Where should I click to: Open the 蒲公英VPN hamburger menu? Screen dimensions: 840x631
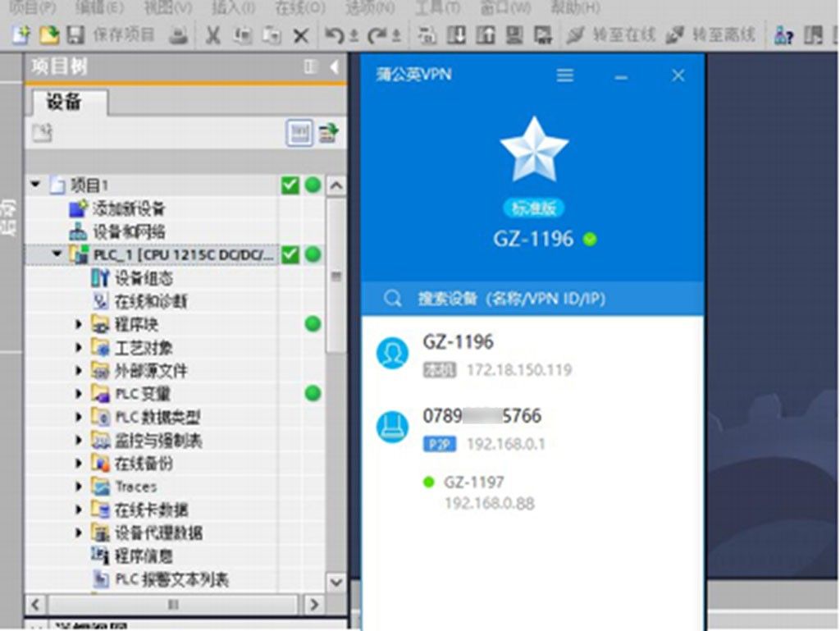pyautogui.click(x=564, y=75)
